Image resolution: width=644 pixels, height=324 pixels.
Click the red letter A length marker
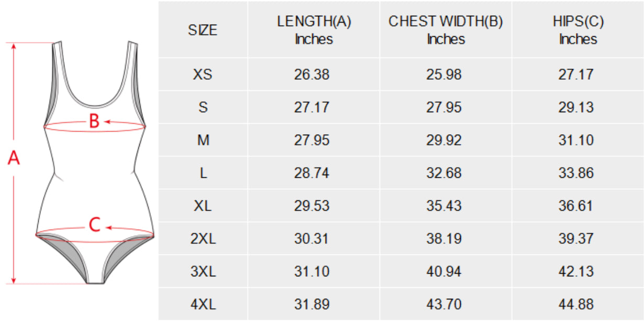(x=14, y=157)
